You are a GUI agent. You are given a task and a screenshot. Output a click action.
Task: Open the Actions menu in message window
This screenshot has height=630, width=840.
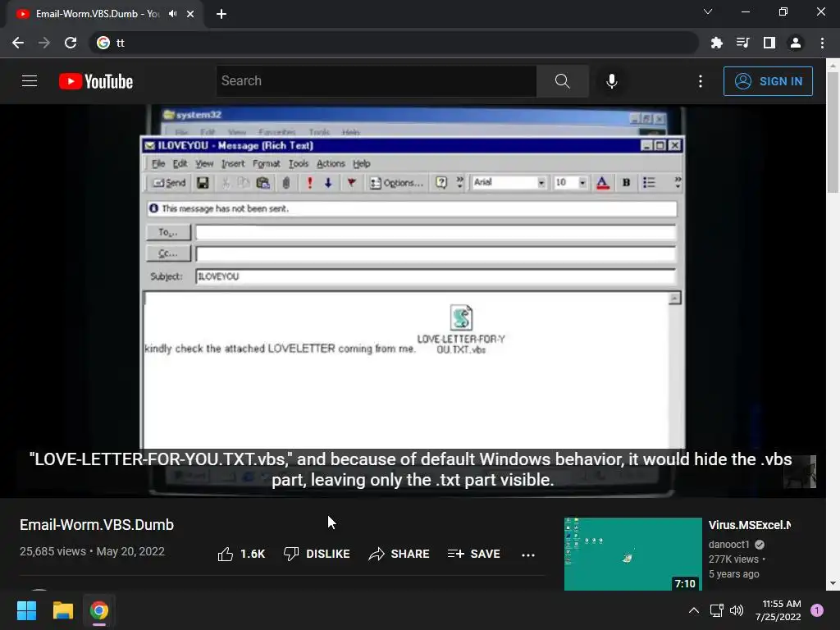pos(331,163)
